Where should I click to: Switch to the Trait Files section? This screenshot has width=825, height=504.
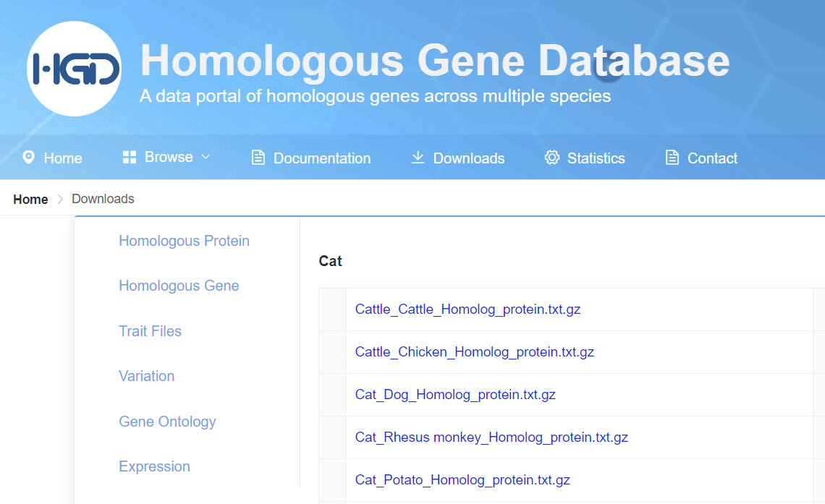coord(150,331)
